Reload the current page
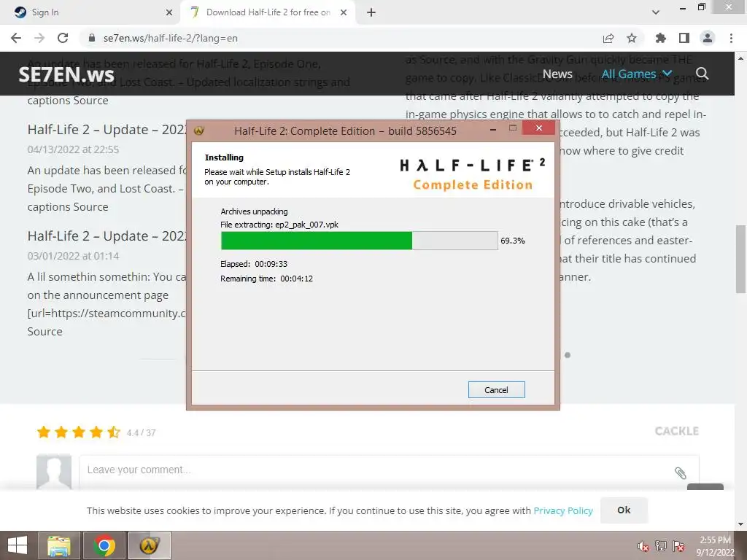The image size is (747, 560). coord(63,38)
